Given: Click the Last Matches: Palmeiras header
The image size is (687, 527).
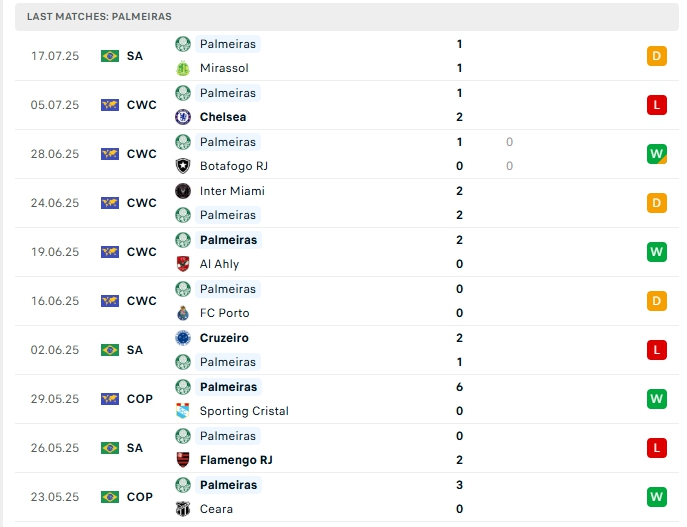Looking at the screenshot, I should pos(99,17).
